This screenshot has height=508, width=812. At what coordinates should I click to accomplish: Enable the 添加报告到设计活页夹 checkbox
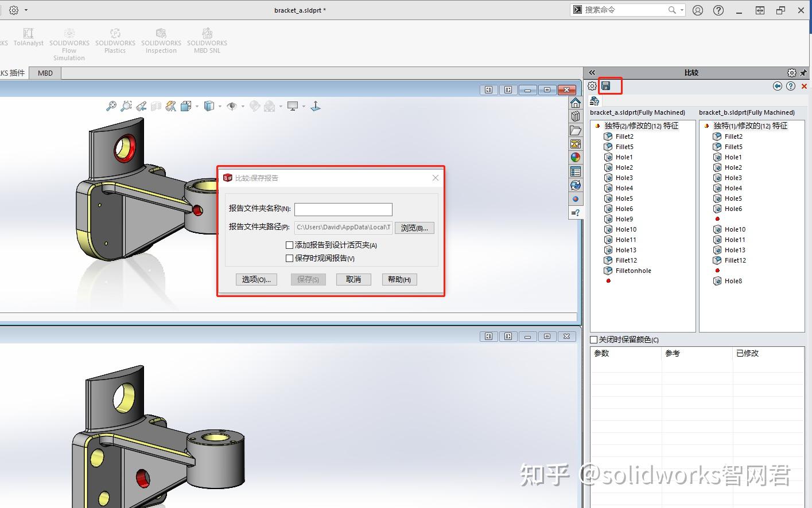(290, 245)
